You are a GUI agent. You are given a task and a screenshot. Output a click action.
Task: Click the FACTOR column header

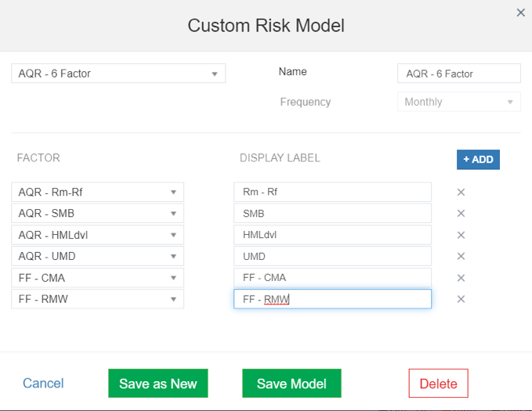click(x=38, y=158)
